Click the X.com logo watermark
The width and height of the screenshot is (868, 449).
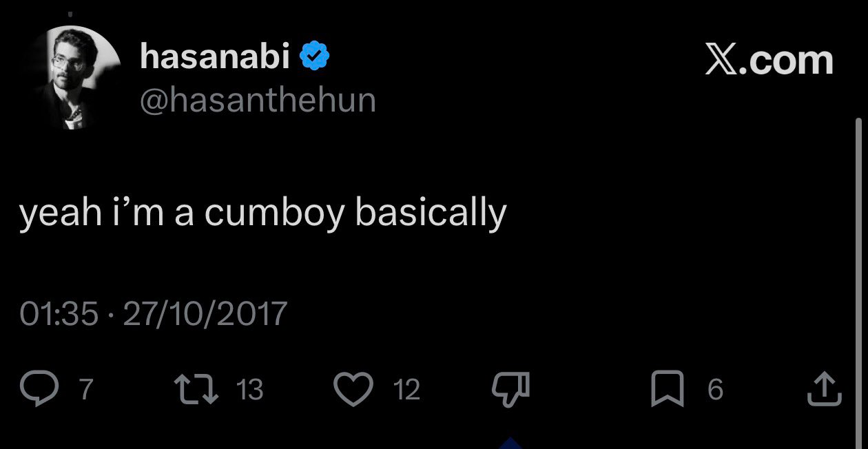pyautogui.click(x=769, y=61)
